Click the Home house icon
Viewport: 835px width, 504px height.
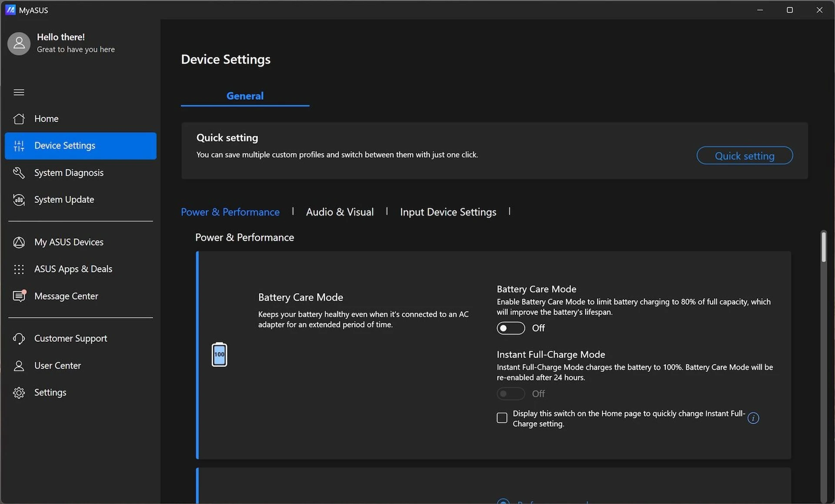[x=19, y=119]
